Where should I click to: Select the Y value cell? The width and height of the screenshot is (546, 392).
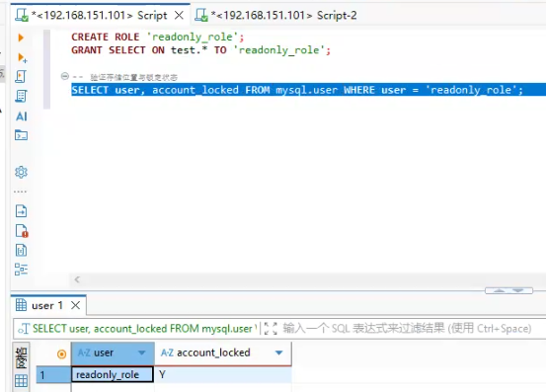tap(223, 374)
